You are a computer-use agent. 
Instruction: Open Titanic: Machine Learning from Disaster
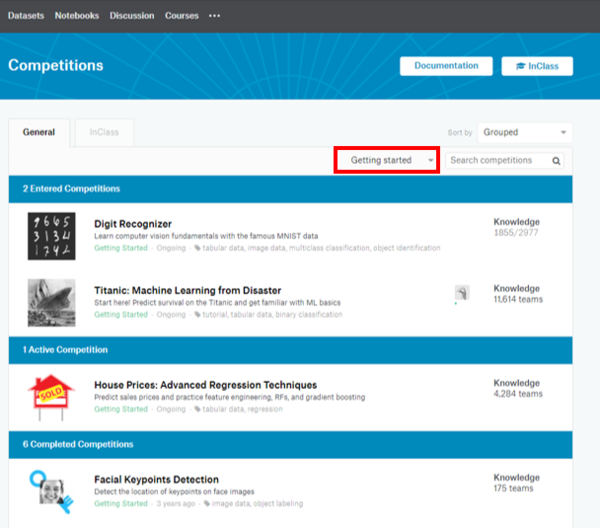[188, 290]
